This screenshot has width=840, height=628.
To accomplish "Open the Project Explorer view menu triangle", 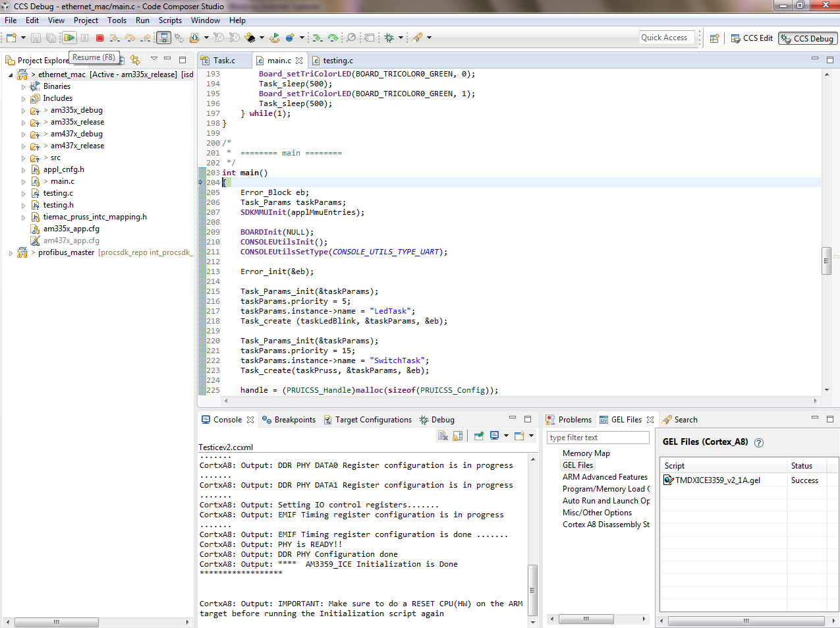I will (x=154, y=59).
